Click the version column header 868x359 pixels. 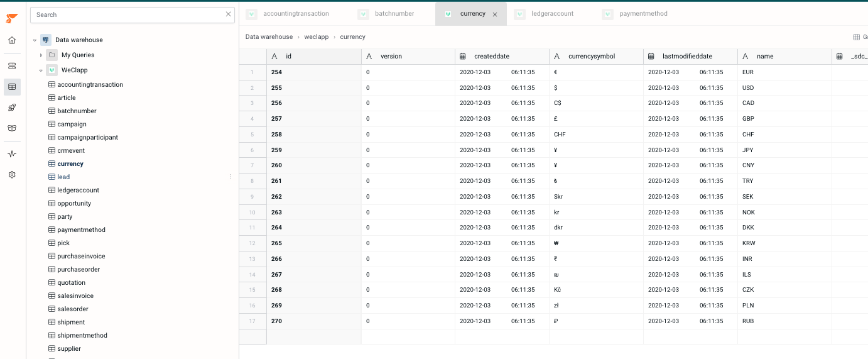point(408,56)
